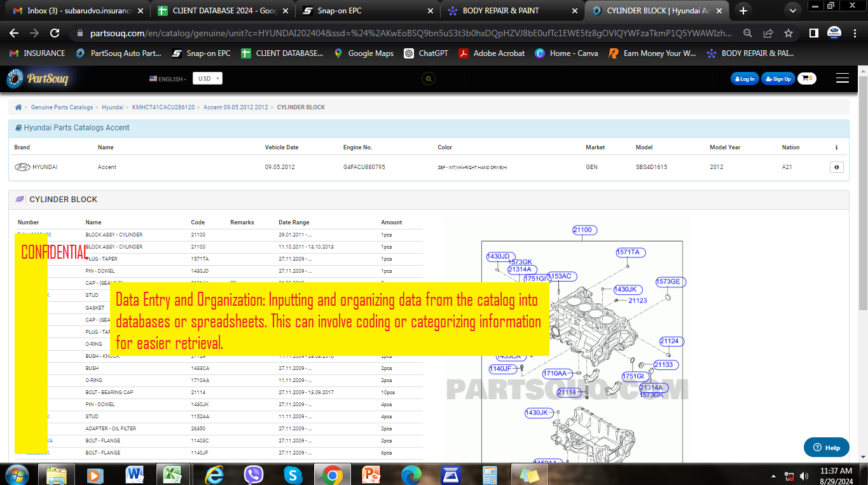
Task: Share this page from the address bar
Action: pyautogui.click(x=768, y=33)
